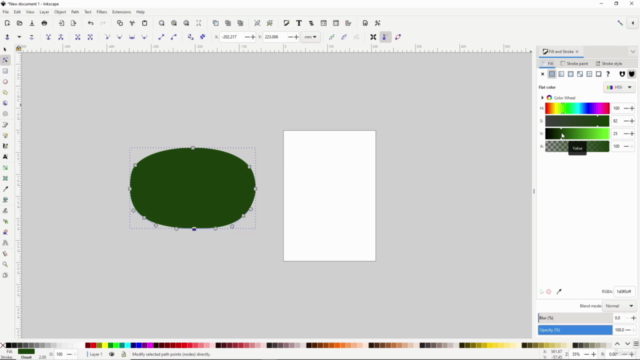Select the Eraser tool
Screen dimensions: 640x360
tap(5, 232)
